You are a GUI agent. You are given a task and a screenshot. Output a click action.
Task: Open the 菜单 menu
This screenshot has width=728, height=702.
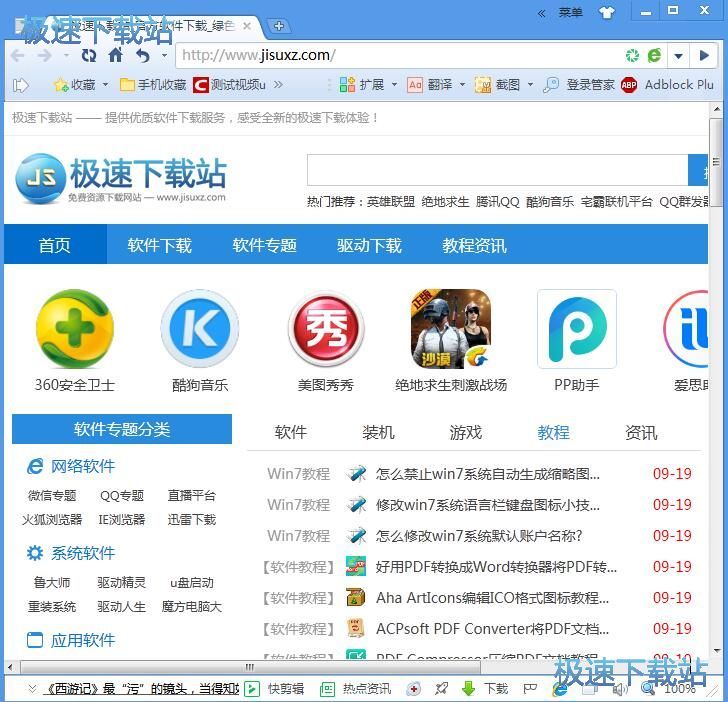(x=570, y=13)
